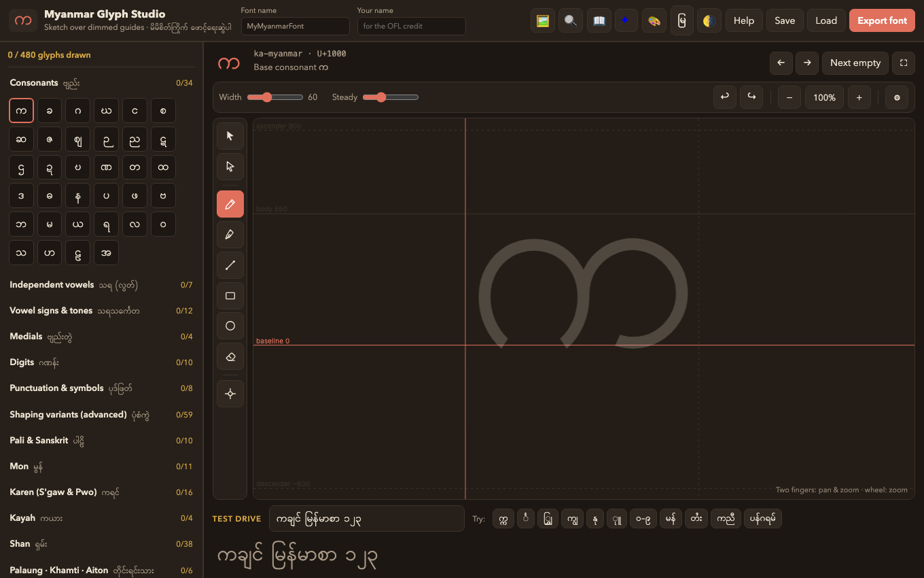The image size is (924, 578).
Task: Go to the previous glyph
Action: point(781,63)
